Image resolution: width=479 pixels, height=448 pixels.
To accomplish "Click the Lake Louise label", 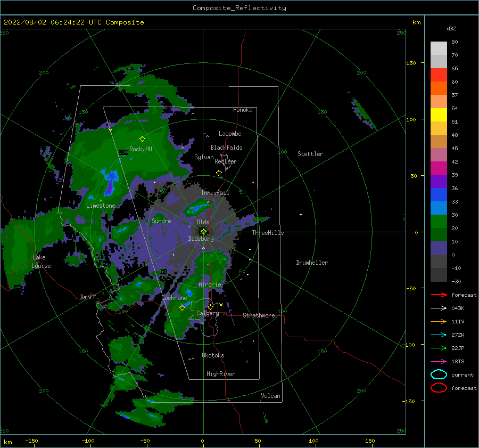I will [x=41, y=262].
